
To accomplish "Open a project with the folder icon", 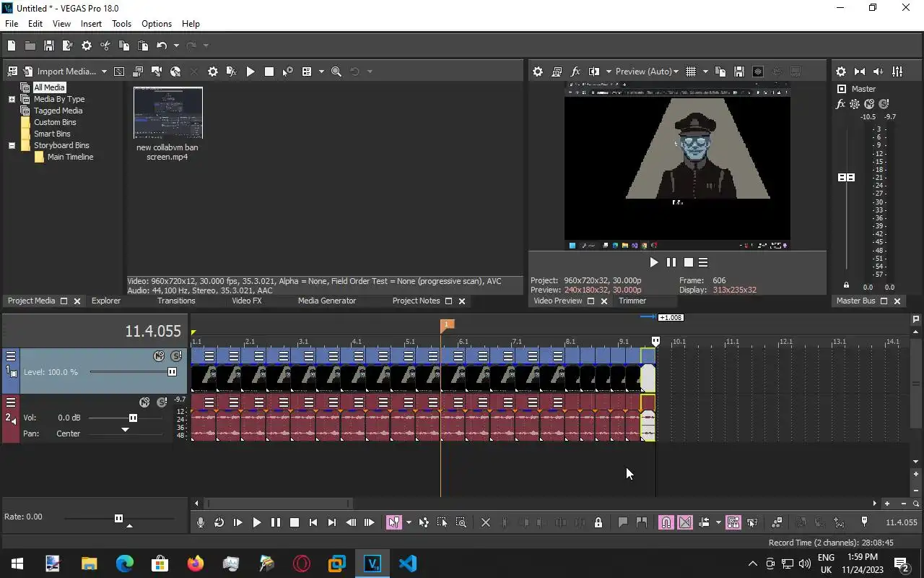I will (x=30, y=46).
